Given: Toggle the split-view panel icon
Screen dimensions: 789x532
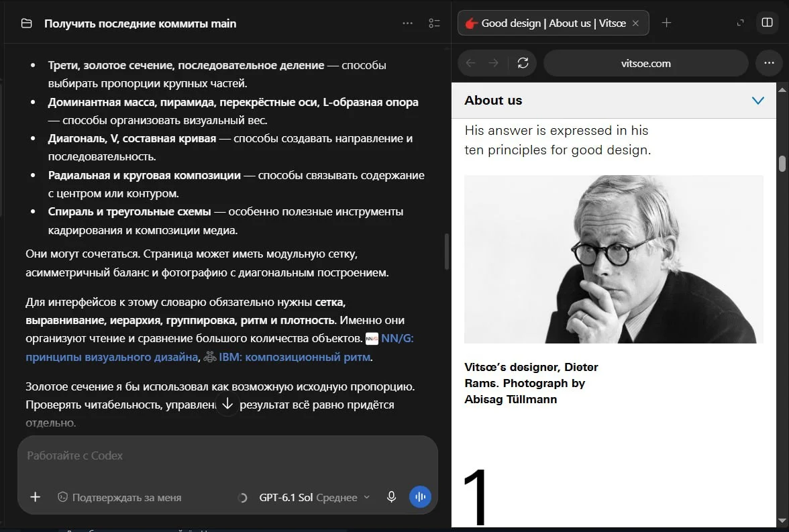Looking at the screenshot, I should pos(768,23).
